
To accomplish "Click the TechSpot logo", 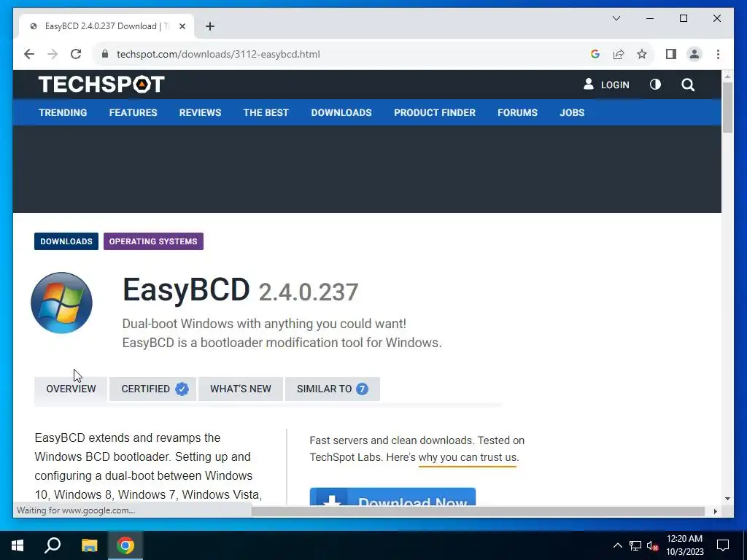I will 101,85.
